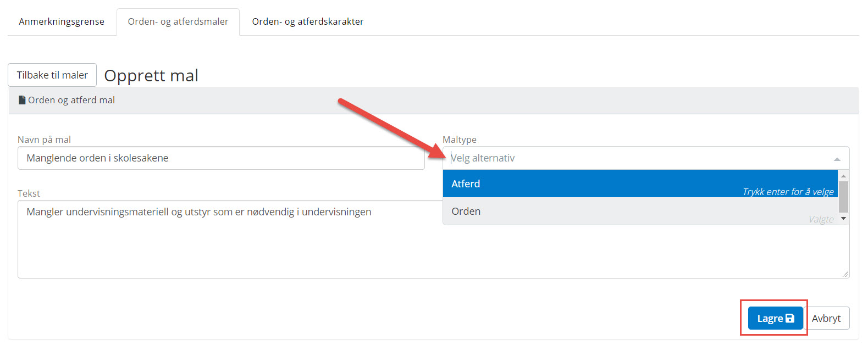
Task: Click the Tekst field label
Action: [x=29, y=193]
